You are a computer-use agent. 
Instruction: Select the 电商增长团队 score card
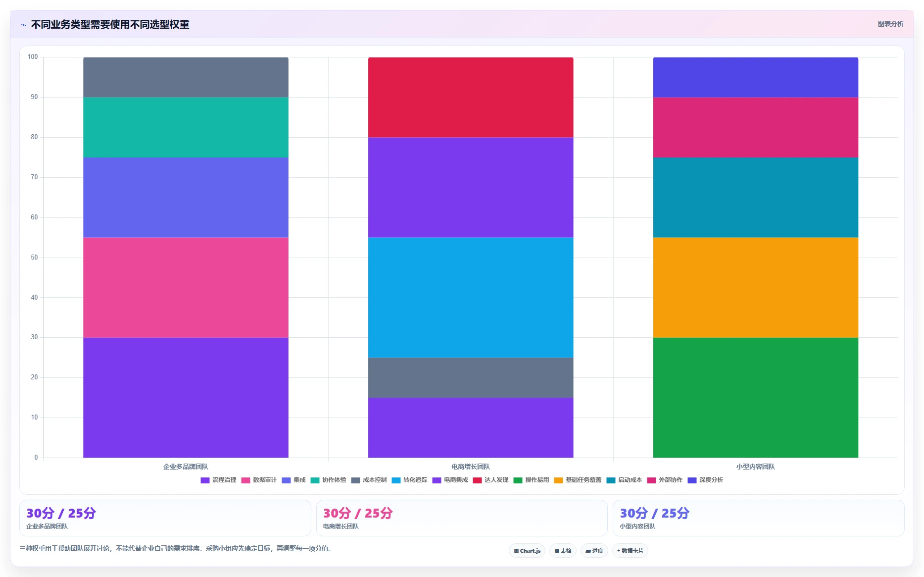pos(462,518)
